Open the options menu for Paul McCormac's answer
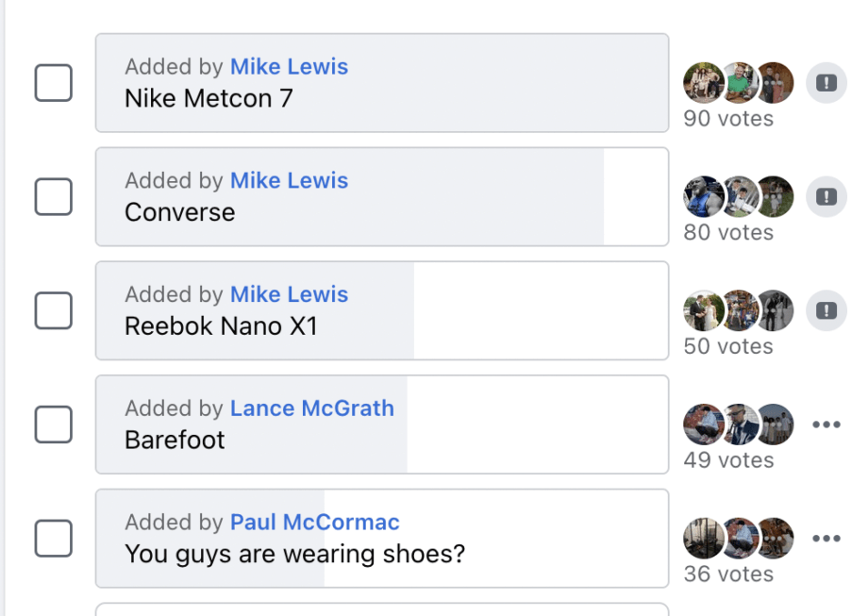The height and width of the screenshot is (616, 868). (x=826, y=538)
